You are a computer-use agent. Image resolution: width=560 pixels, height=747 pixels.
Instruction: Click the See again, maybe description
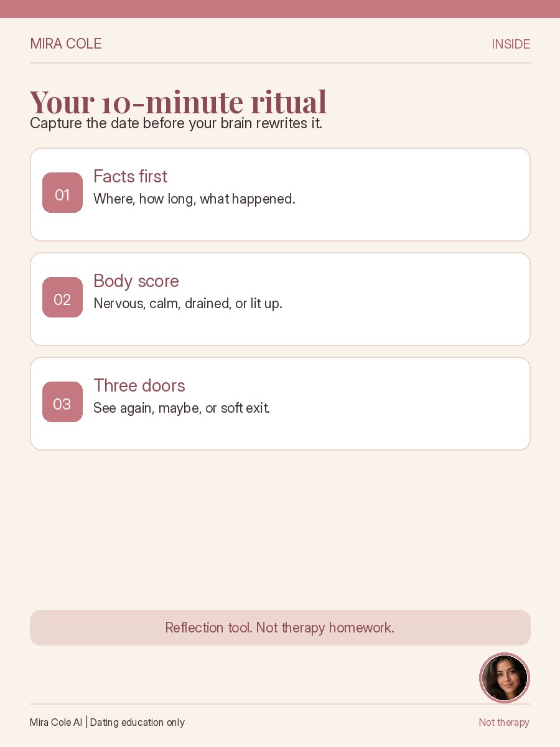pyautogui.click(x=182, y=408)
